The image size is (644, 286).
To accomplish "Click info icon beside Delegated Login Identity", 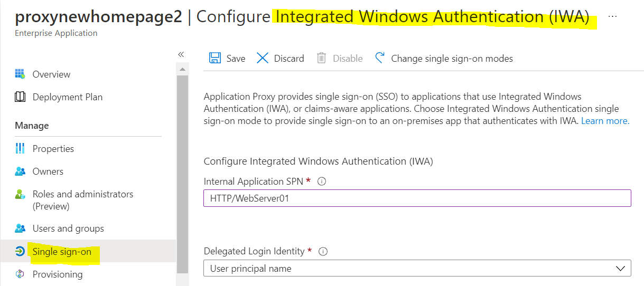I will point(323,252).
